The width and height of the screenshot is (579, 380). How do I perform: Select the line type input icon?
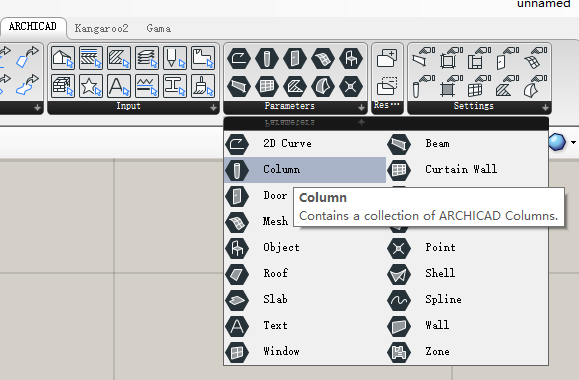pyautogui.click(x=147, y=86)
